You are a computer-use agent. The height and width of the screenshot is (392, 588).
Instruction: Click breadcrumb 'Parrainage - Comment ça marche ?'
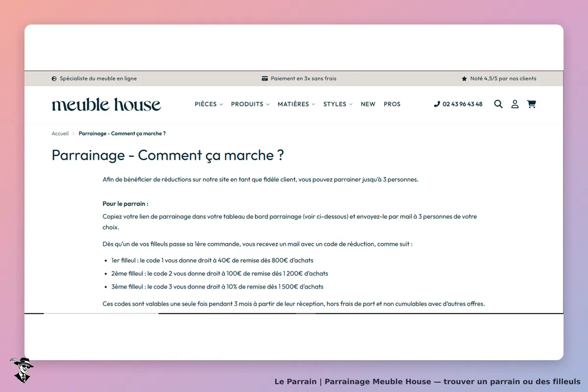coord(122,133)
